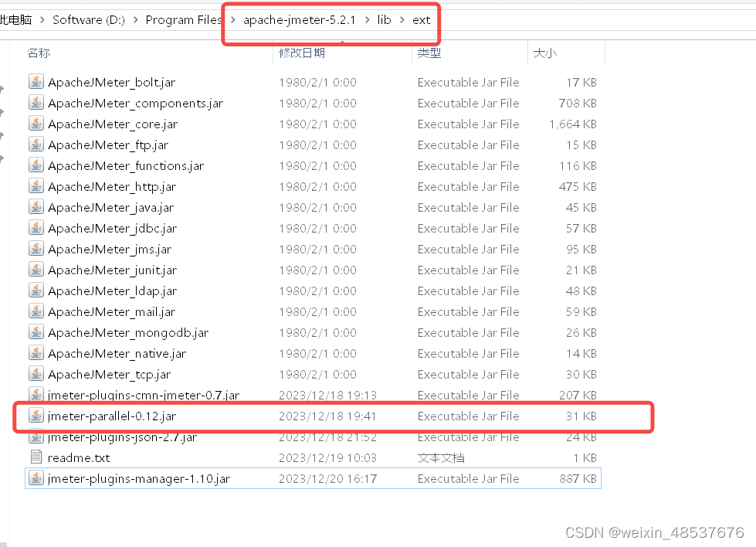
Task: Click the jar icon of jmeter-plugins-cmn-jmeter-0.7.jar
Action: (x=36, y=394)
